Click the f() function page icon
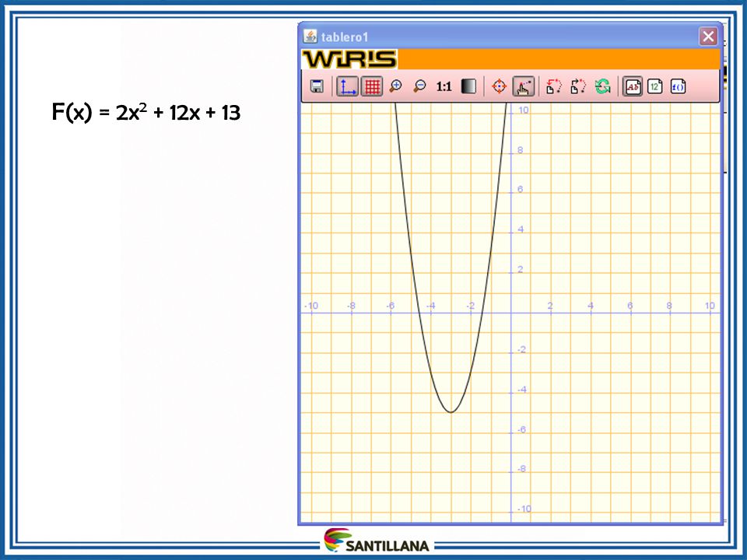The image size is (747, 560). (678, 86)
